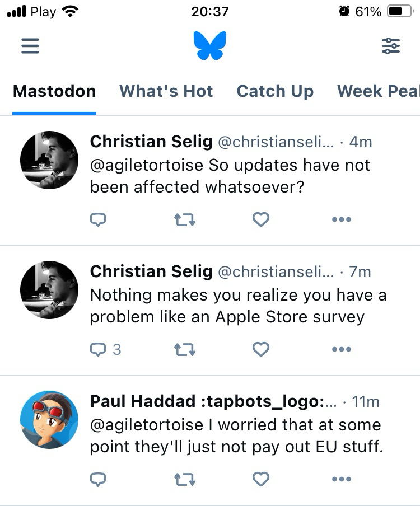Open the Week Peaks feed tab
Viewport: 420px width, 506px height.
coord(378,91)
